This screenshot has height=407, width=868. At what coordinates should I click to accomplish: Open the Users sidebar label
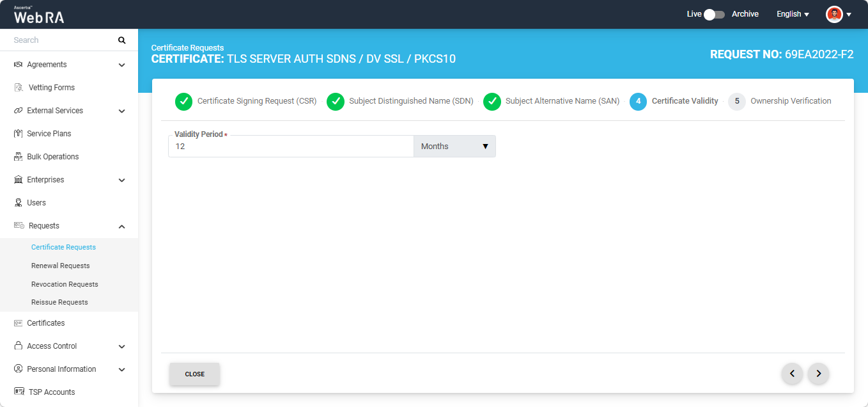click(36, 203)
